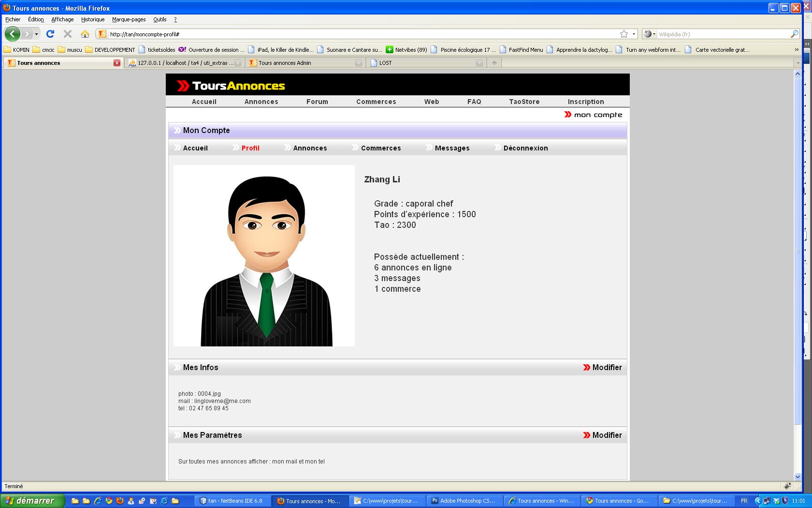The width and height of the screenshot is (812, 508).
Task: Close the 127.0.0.1 localhost tab
Action: click(x=238, y=63)
